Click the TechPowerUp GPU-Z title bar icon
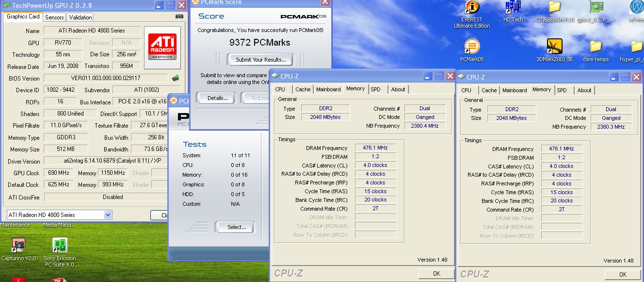This screenshot has width=644, height=282. tap(7, 5)
